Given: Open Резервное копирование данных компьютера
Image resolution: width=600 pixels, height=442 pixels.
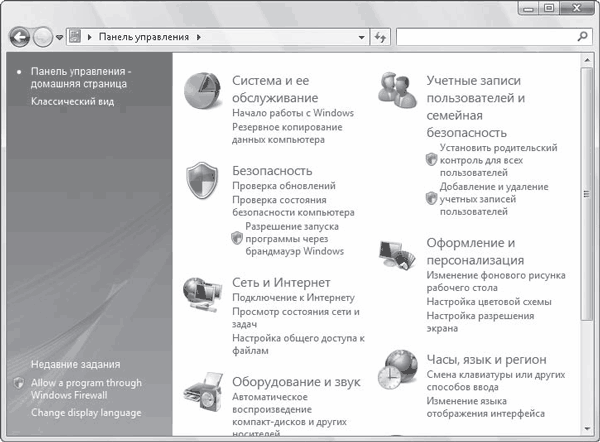Looking at the screenshot, I should (x=287, y=133).
